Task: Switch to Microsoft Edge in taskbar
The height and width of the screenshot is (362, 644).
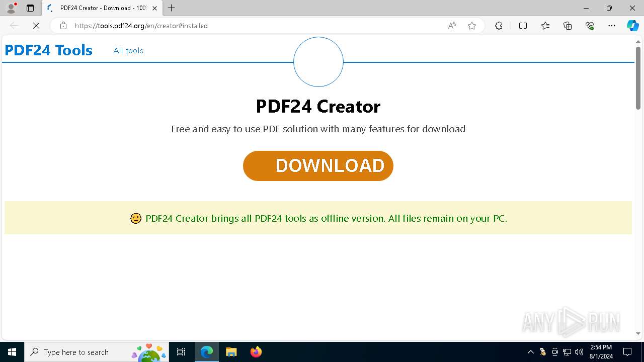Action: [207, 352]
